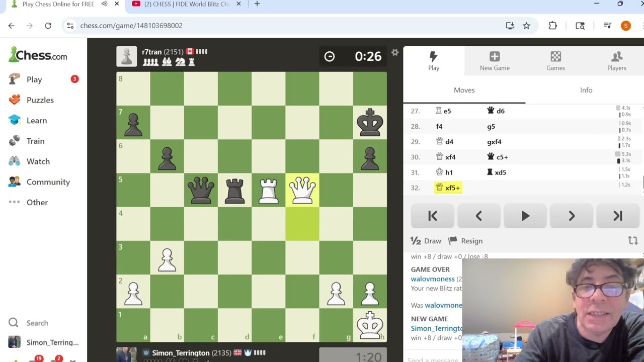
Task: Select the Moves subtab
Action: (464, 90)
